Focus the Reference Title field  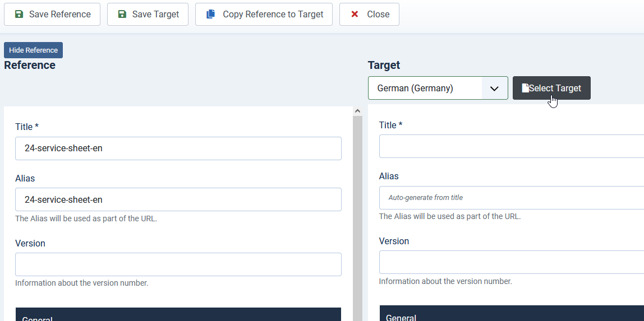point(178,148)
